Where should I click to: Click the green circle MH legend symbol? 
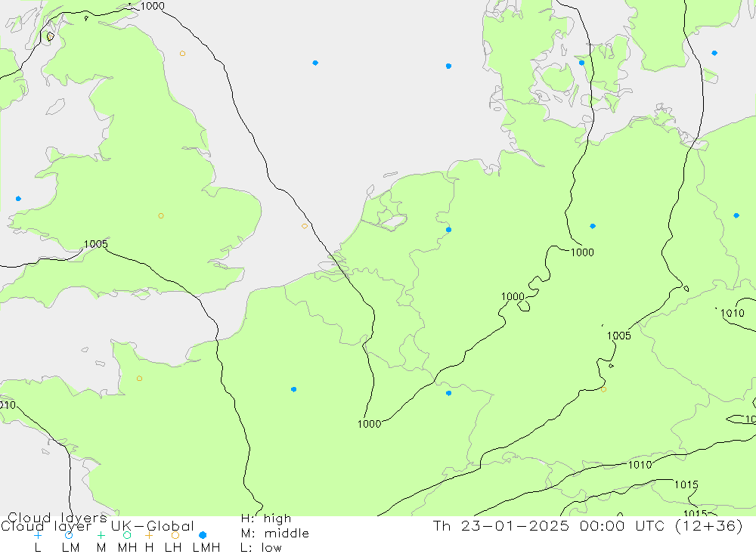pyautogui.click(x=127, y=535)
